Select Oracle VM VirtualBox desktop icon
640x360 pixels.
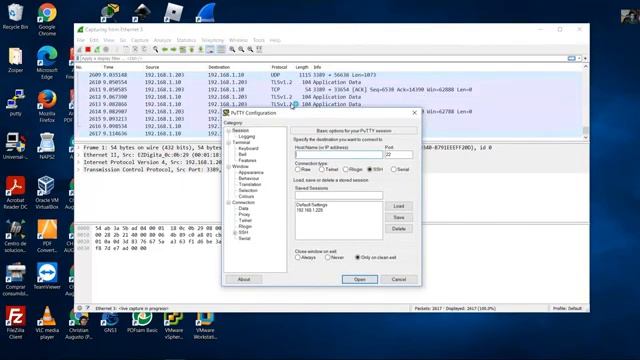click(47, 192)
